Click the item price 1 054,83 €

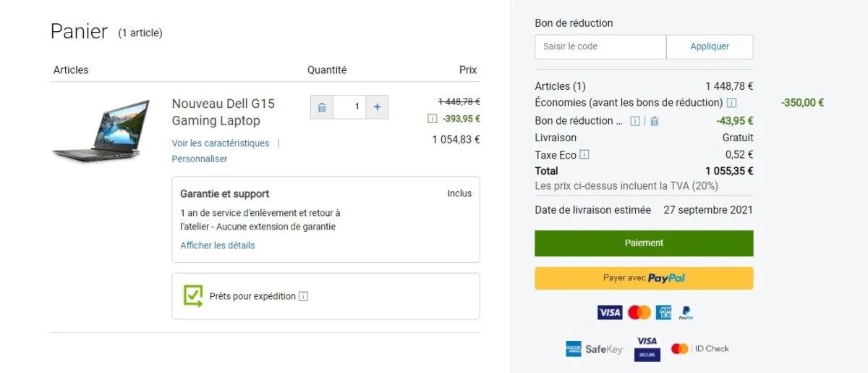point(456,140)
